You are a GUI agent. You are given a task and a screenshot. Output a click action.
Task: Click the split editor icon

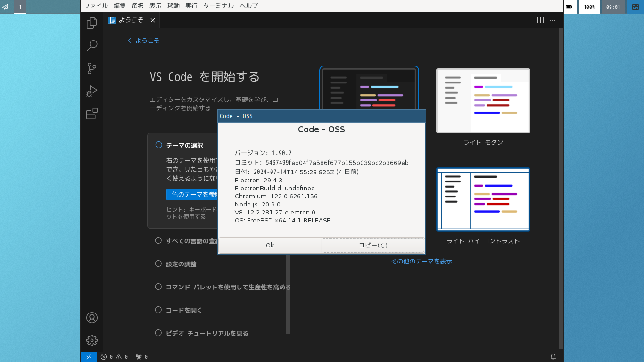(x=540, y=20)
